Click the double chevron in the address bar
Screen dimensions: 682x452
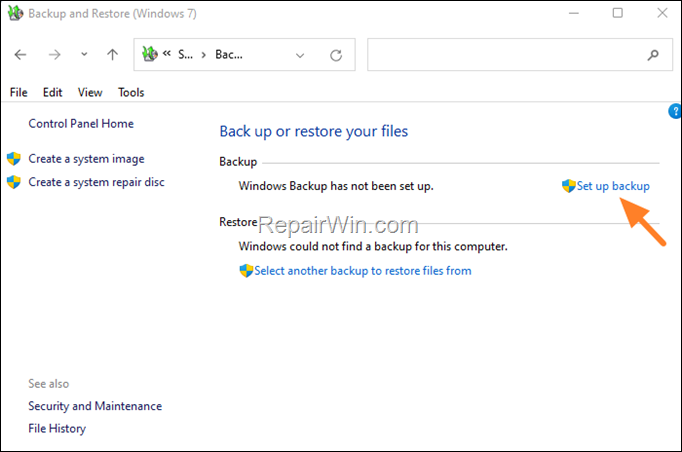point(167,54)
